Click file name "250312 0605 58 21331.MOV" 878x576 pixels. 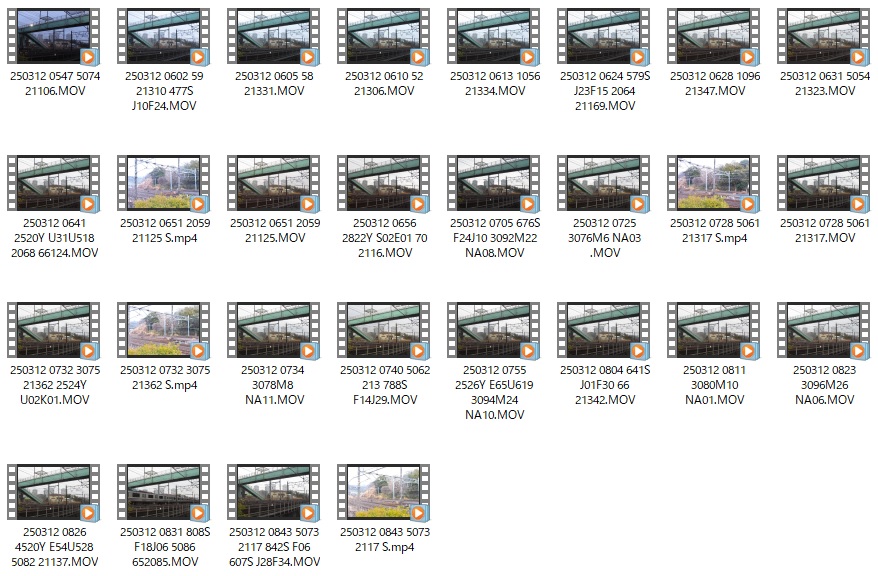[274, 83]
